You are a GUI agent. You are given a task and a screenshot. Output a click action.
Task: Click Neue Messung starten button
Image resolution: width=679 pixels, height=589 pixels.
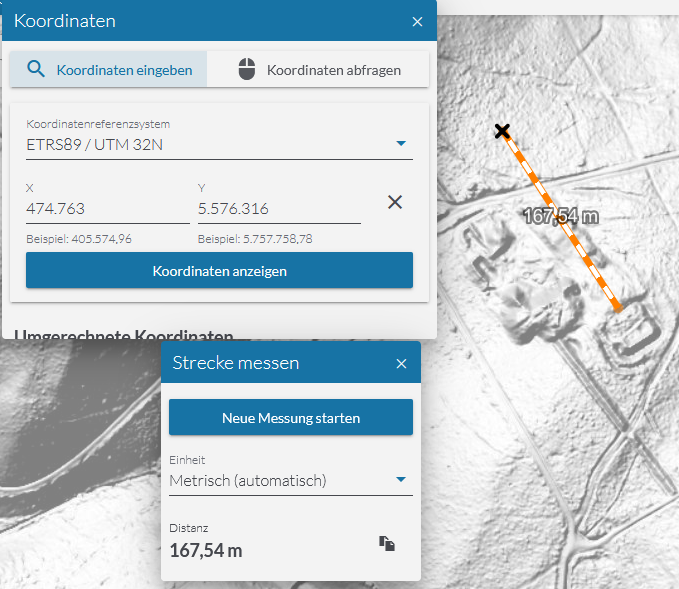point(291,417)
